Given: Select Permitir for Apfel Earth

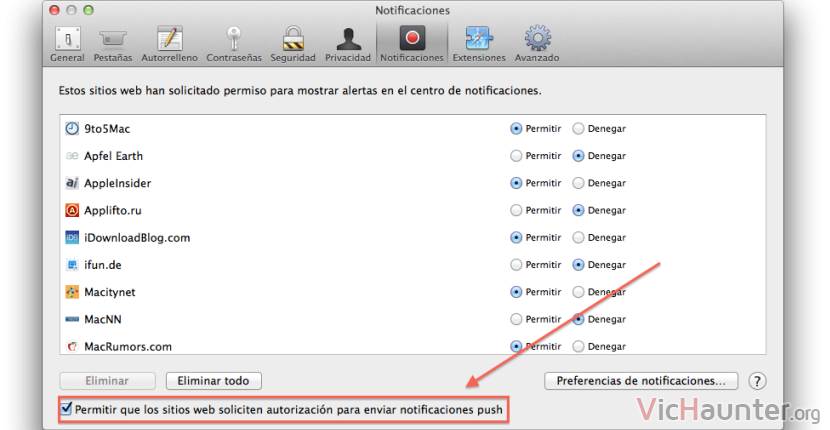Looking at the screenshot, I should click(516, 156).
